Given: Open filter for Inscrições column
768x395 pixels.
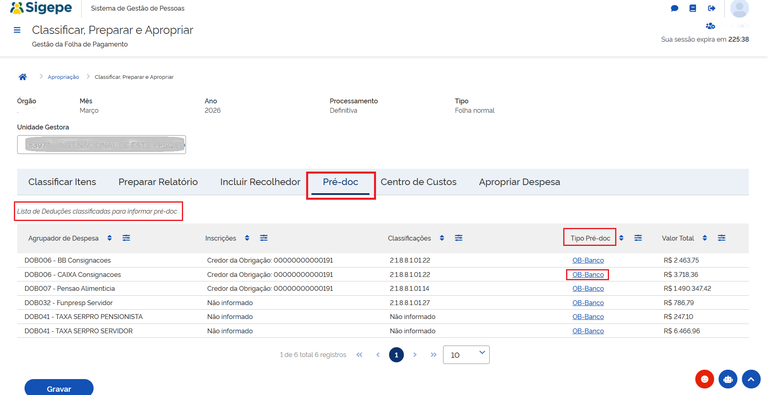Looking at the screenshot, I should pos(264,238).
